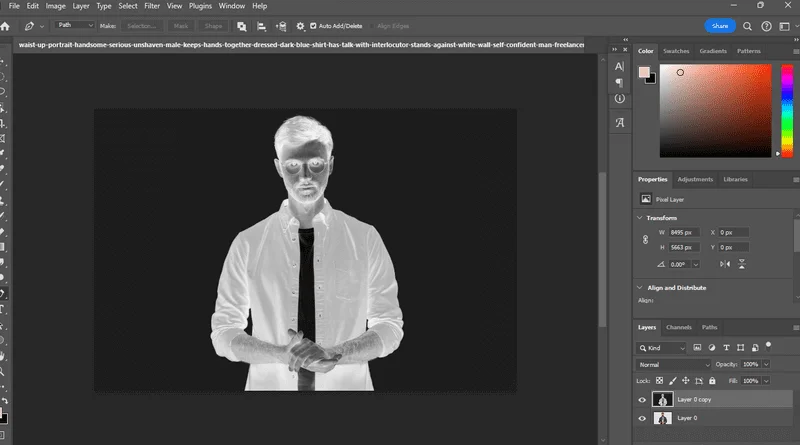Click the foreground color swatch in Color panel
The image size is (800, 445).
tap(644, 72)
